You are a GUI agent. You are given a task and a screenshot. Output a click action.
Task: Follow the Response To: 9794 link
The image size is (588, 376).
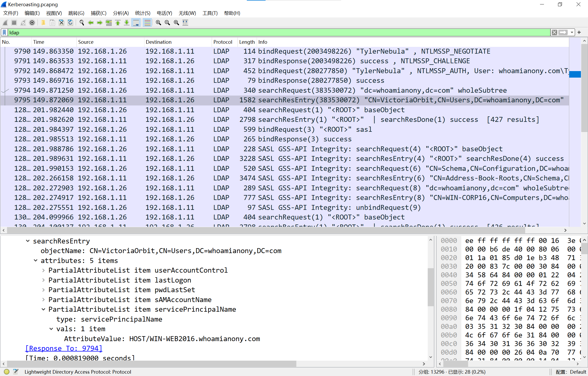point(64,348)
